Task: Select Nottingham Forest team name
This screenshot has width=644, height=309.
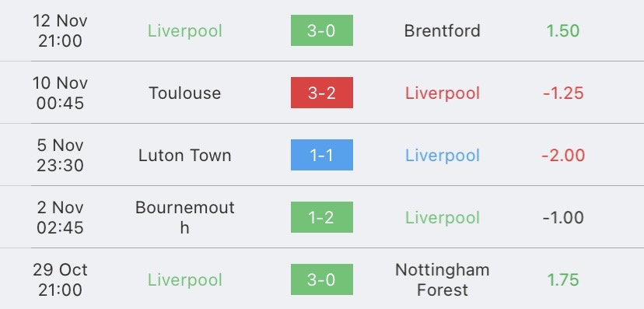Action: pyautogui.click(x=442, y=280)
